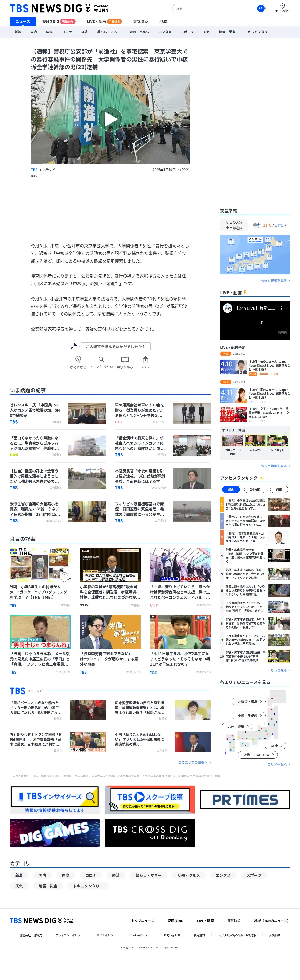This screenshot has width=300, height=980.
Task: Follow the このエリアの記事へ link
Action: (x=194, y=763)
